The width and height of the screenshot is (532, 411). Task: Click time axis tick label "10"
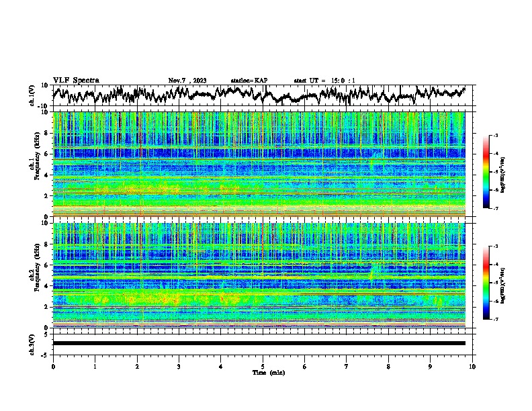[x=472, y=367]
